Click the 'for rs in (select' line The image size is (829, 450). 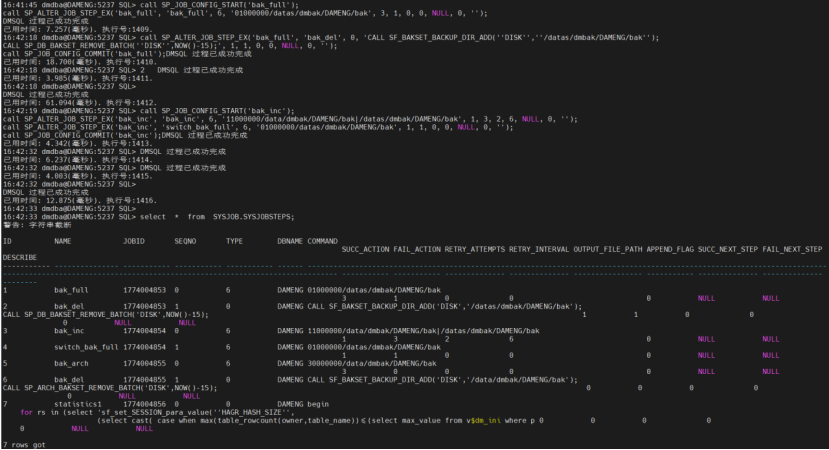pyautogui.click(x=157, y=412)
